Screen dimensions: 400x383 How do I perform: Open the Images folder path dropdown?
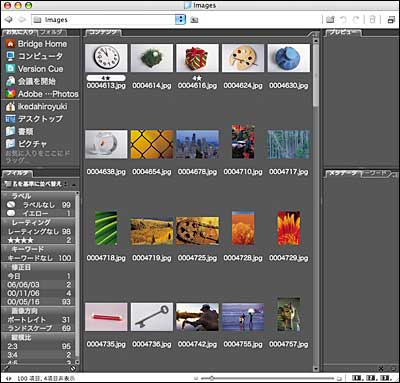(180, 20)
